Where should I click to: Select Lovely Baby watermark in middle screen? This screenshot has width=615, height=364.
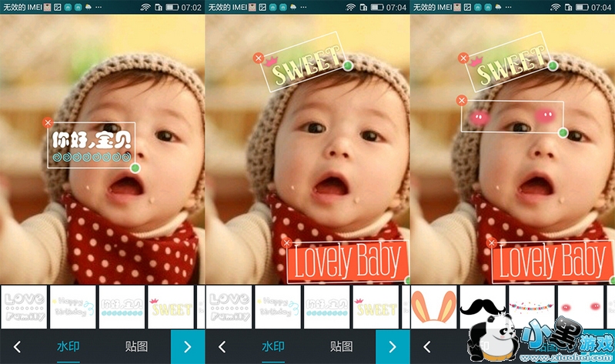348,262
